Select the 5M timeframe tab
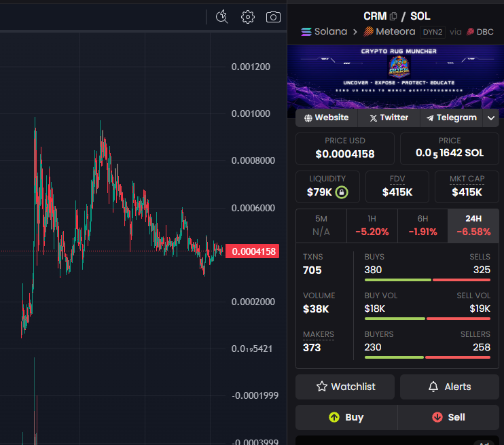The height and width of the screenshot is (445, 504). click(x=321, y=226)
